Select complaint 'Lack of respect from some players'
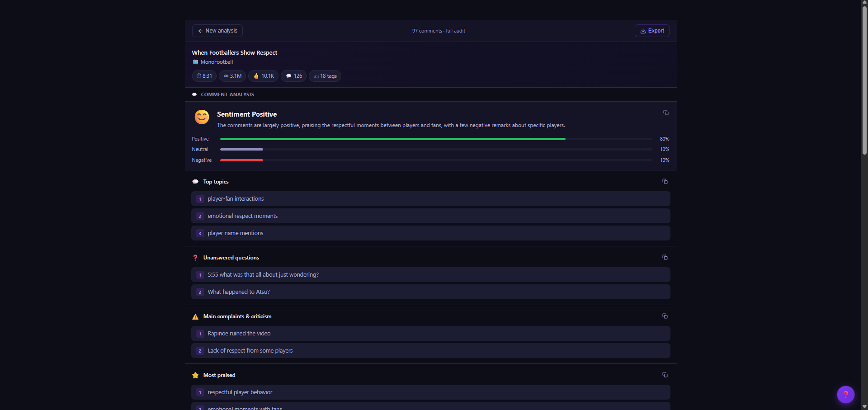 (431, 351)
